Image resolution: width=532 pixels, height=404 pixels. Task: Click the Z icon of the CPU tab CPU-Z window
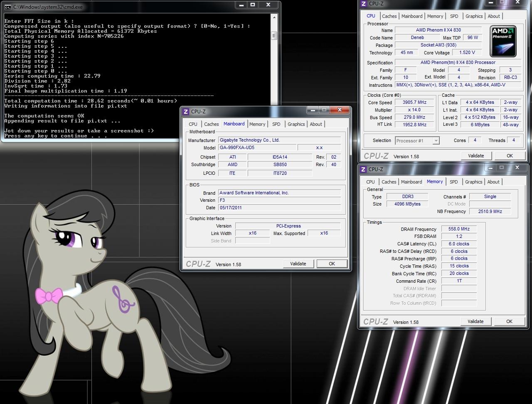point(364,4)
